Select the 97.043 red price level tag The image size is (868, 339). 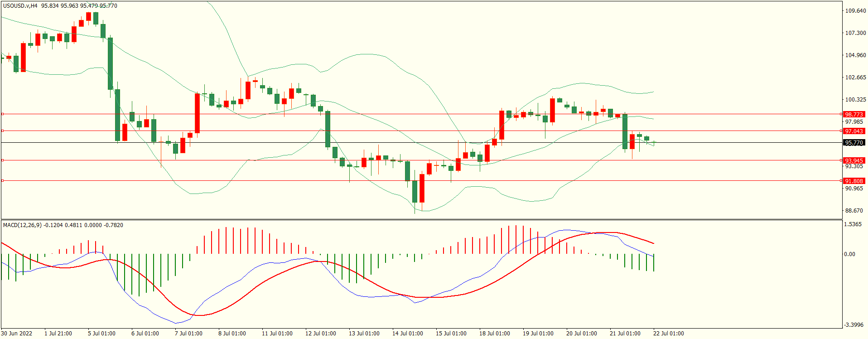click(854, 131)
